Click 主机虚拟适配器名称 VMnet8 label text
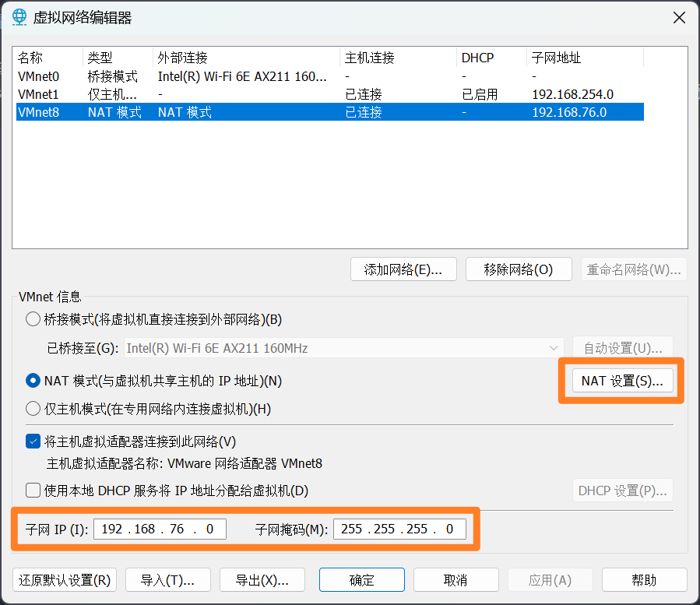The width and height of the screenshot is (700, 605). pyautogui.click(x=185, y=463)
